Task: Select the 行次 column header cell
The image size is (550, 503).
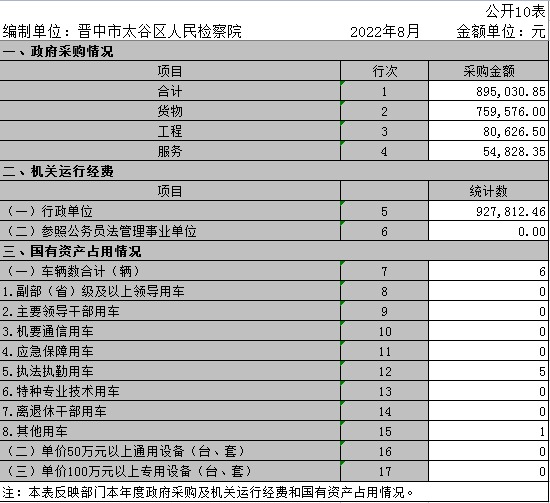Action: (x=384, y=71)
